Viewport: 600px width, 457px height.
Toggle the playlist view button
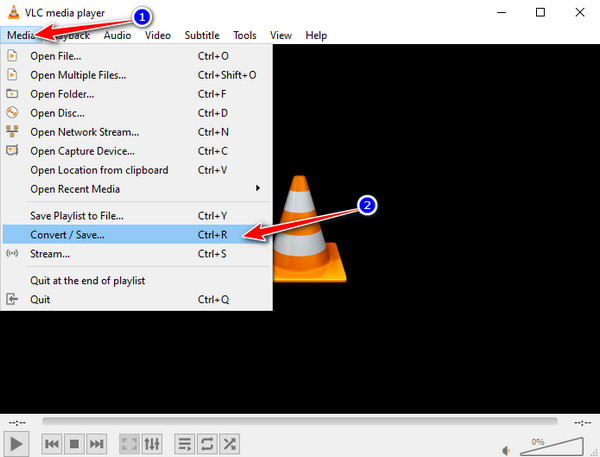(x=185, y=444)
